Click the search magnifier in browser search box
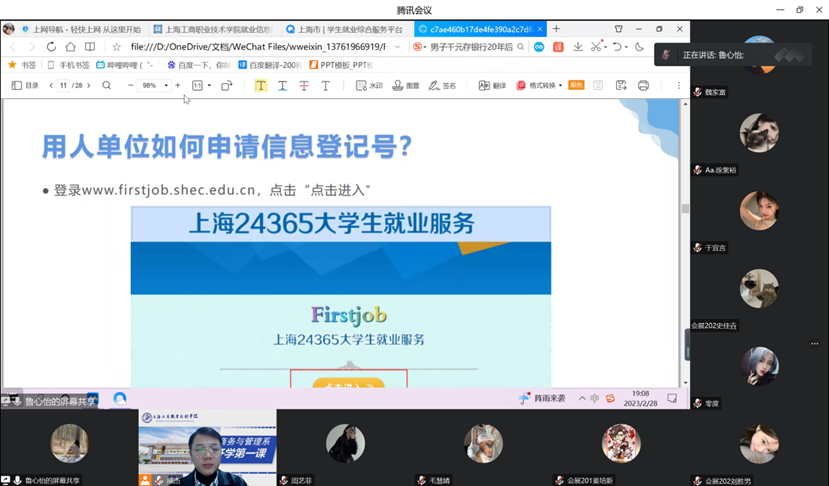Screen dimensions: 829x486 [520, 47]
